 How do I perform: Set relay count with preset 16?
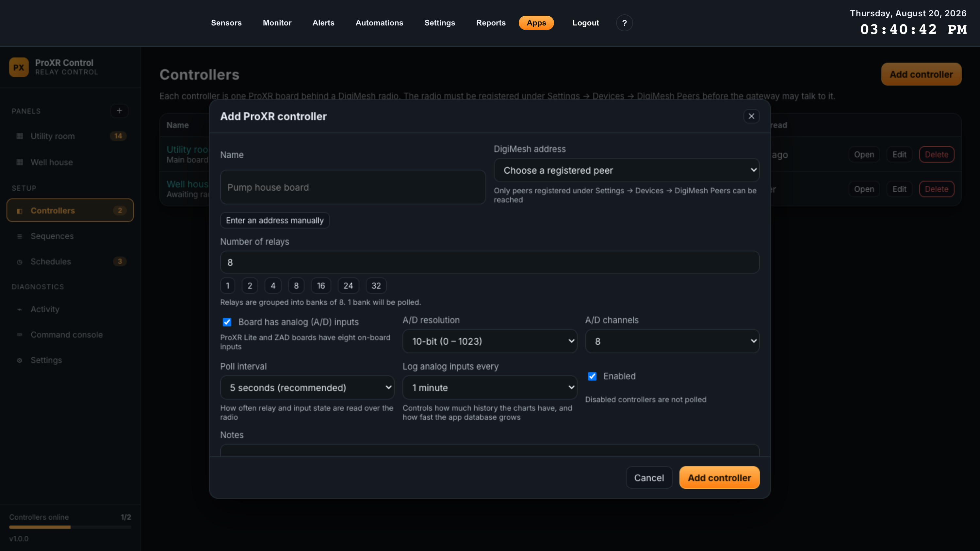[321, 286]
